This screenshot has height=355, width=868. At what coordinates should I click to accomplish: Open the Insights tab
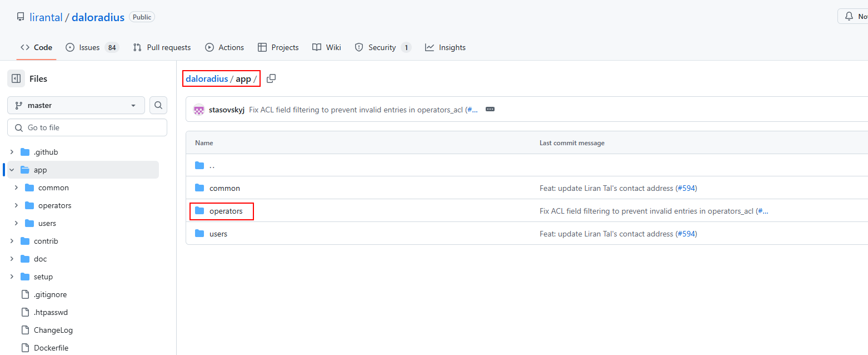[x=445, y=47]
